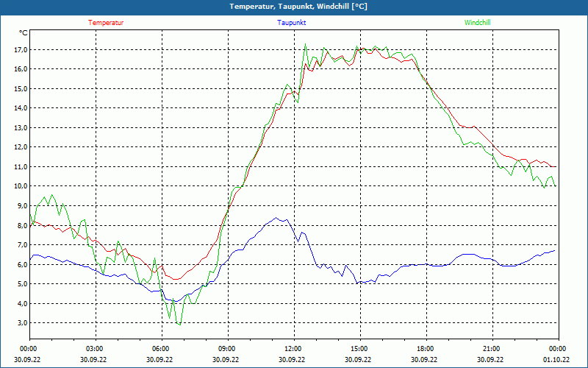Click the 30.09.22 date under 18:00
This screenshot has height=368, width=588.
coord(425,359)
